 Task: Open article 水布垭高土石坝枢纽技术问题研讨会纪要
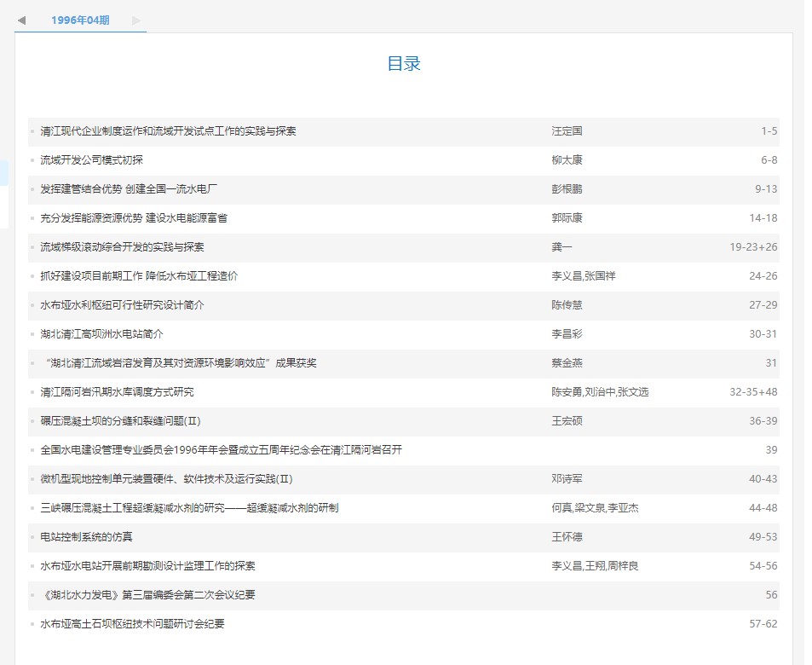pos(133,625)
